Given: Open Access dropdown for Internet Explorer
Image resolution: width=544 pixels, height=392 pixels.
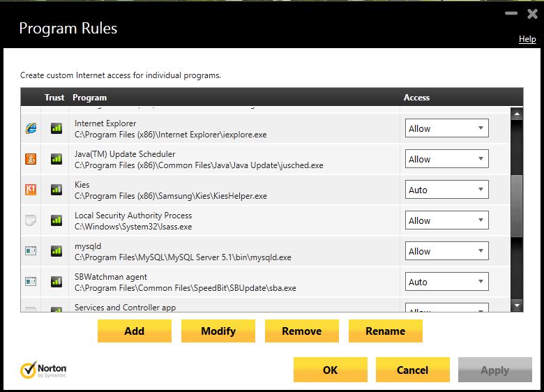Looking at the screenshot, I should pyautogui.click(x=447, y=128).
